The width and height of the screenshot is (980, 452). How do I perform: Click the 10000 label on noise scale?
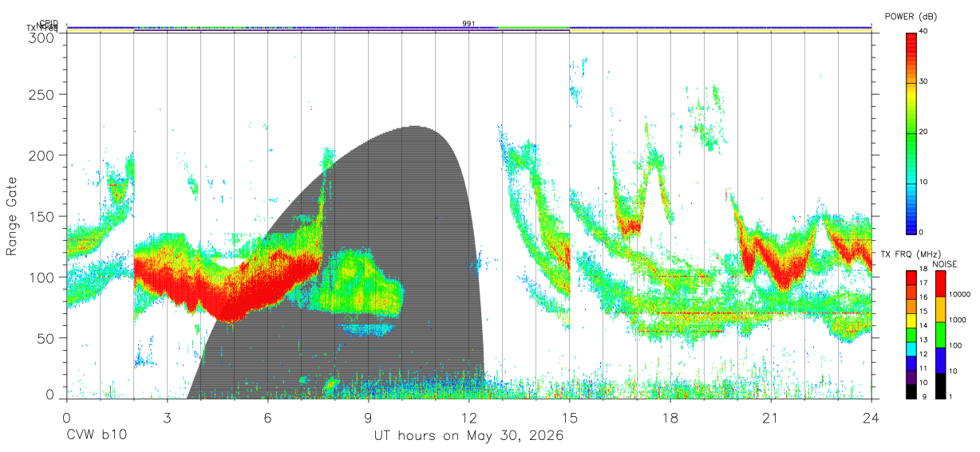tap(960, 294)
